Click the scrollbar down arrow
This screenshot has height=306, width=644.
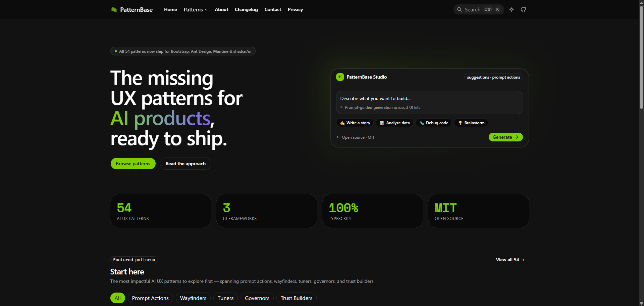tap(641, 303)
